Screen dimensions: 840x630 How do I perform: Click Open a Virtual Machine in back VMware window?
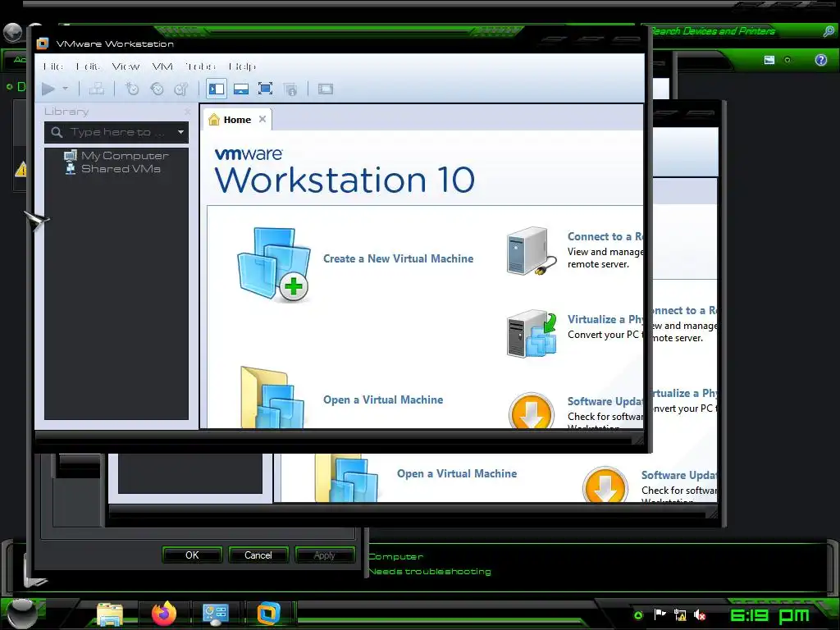(457, 473)
